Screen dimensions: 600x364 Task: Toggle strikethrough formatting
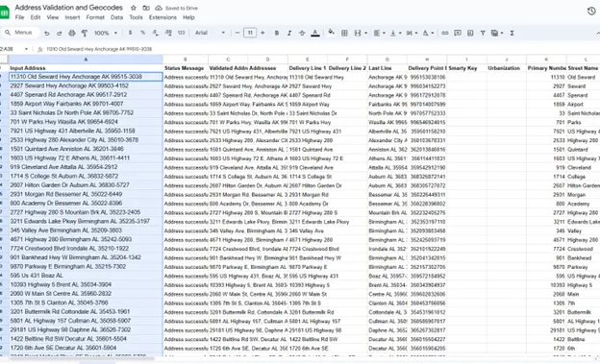point(302,33)
